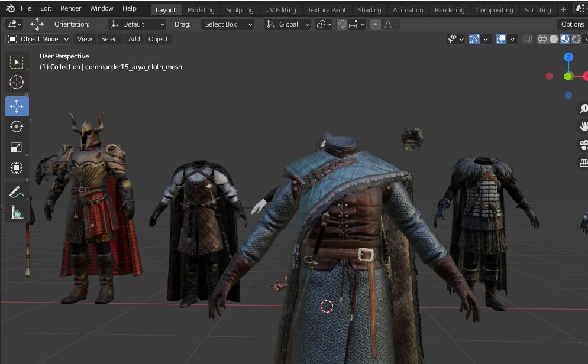The image size is (588, 364).
Task: Click the blue Z axis gizmo ball
Action: pyautogui.click(x=568, y=57)
